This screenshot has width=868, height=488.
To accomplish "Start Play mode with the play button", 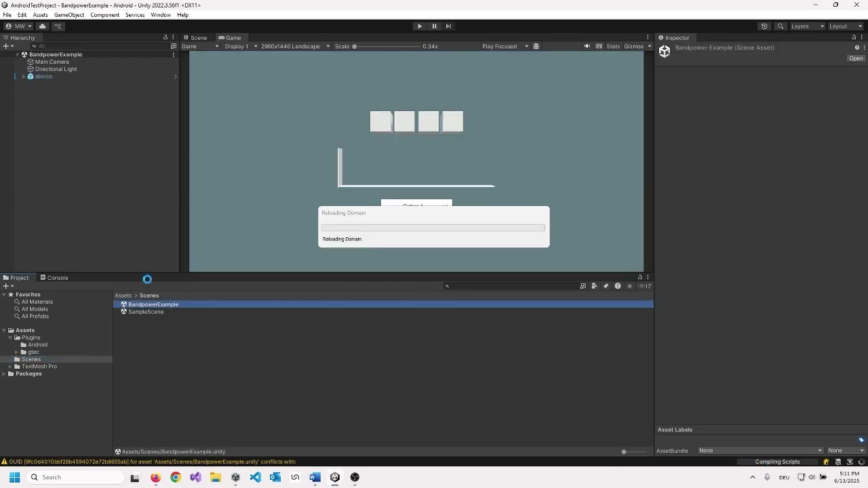I will tap(420, 26).
